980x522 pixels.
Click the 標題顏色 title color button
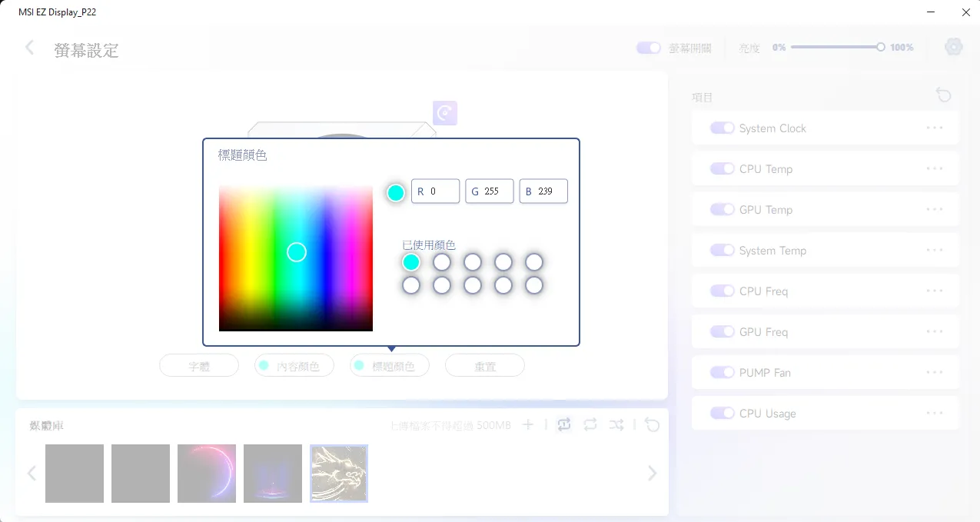pyautogui.click(x=390, y=366)
